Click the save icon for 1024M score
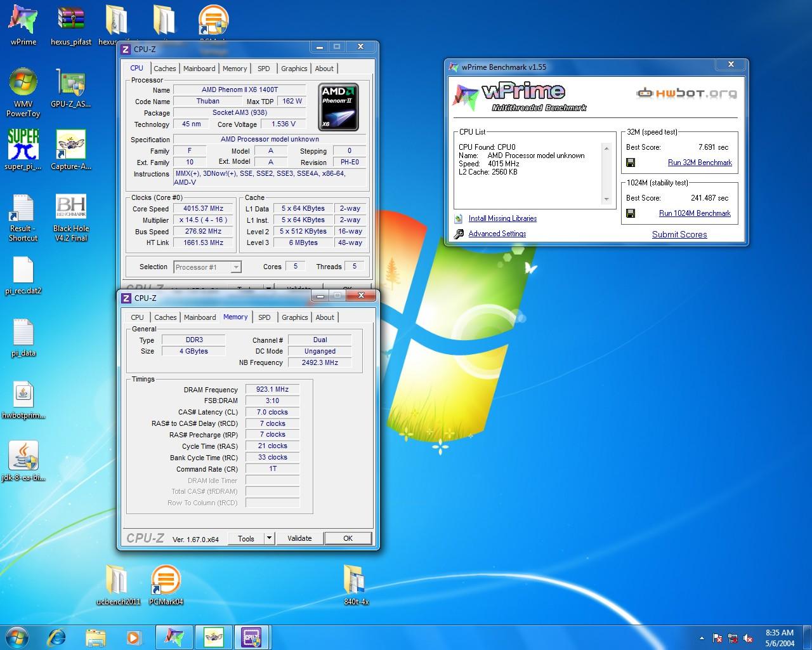Screen dimensions: 812x650 pos(631,213)
